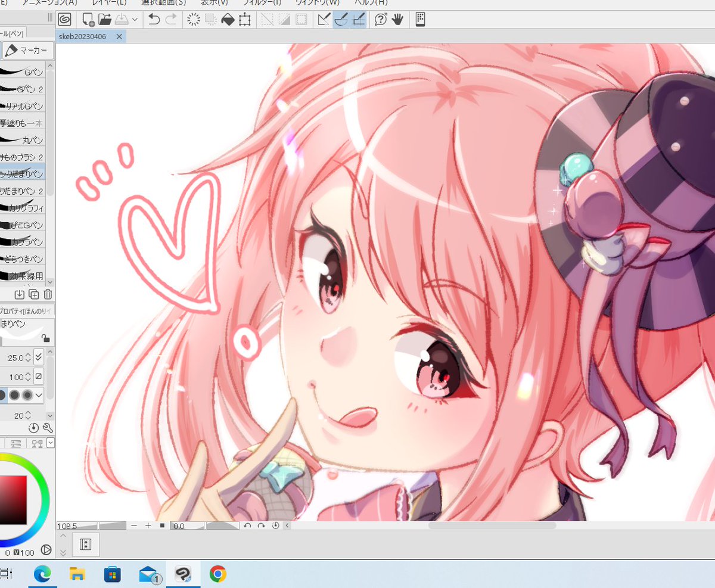Redo the undone action

(x=170, y=20)
